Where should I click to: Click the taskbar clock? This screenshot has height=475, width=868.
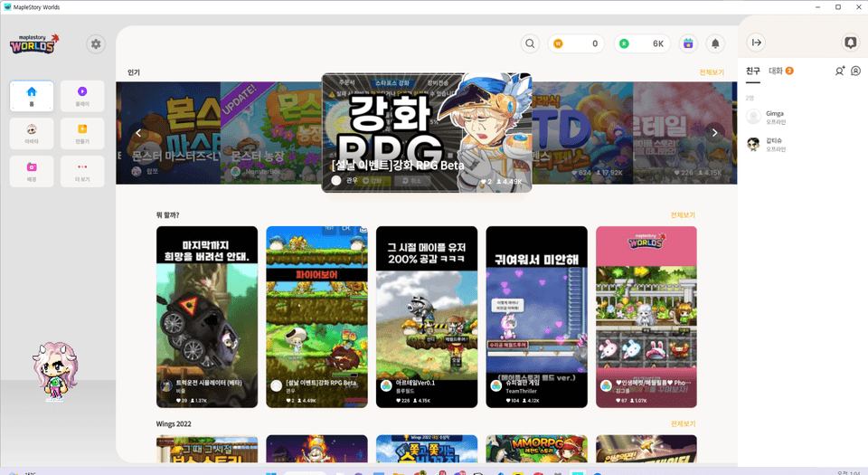coord(849,473)
